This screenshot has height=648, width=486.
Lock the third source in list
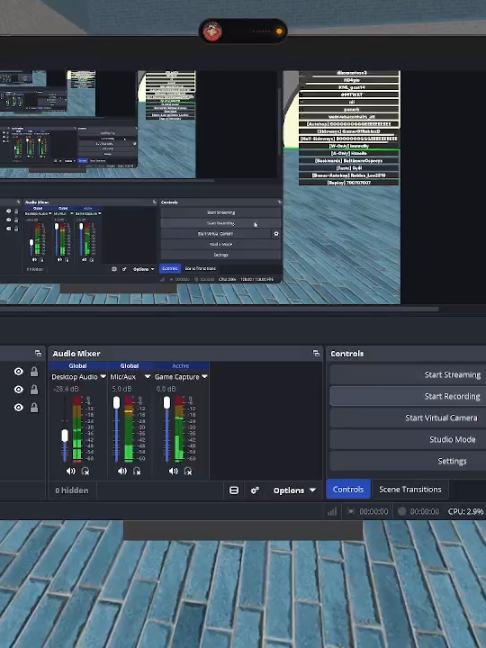[x=34, y=407]
